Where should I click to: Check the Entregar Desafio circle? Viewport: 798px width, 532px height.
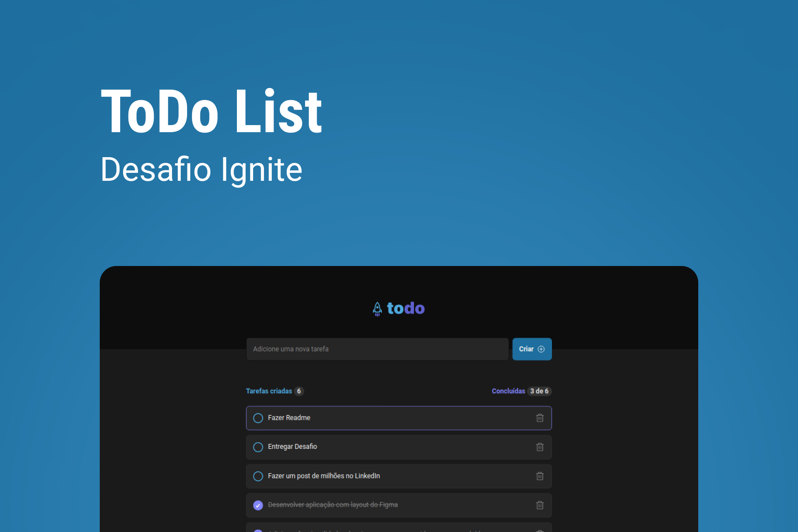[x=258, y=447]
